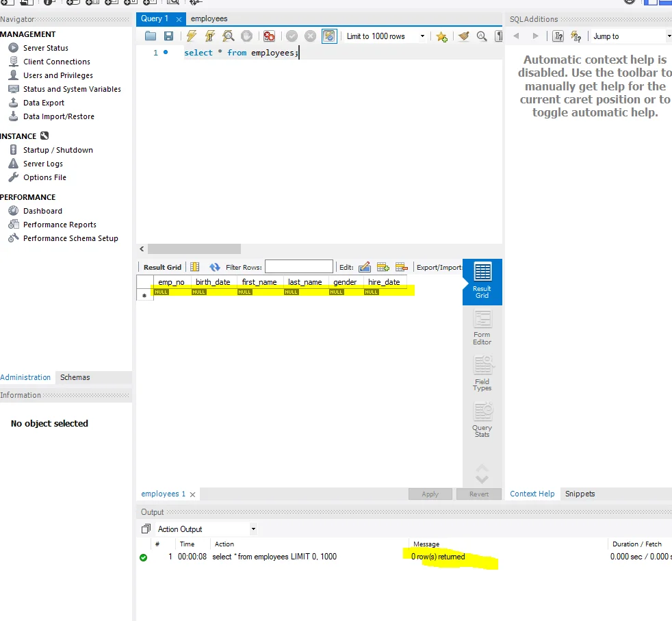Viewport: 672px width, 621px height.
Task: Click the Beautify query broom icon
Action: [x=463, y=36]
